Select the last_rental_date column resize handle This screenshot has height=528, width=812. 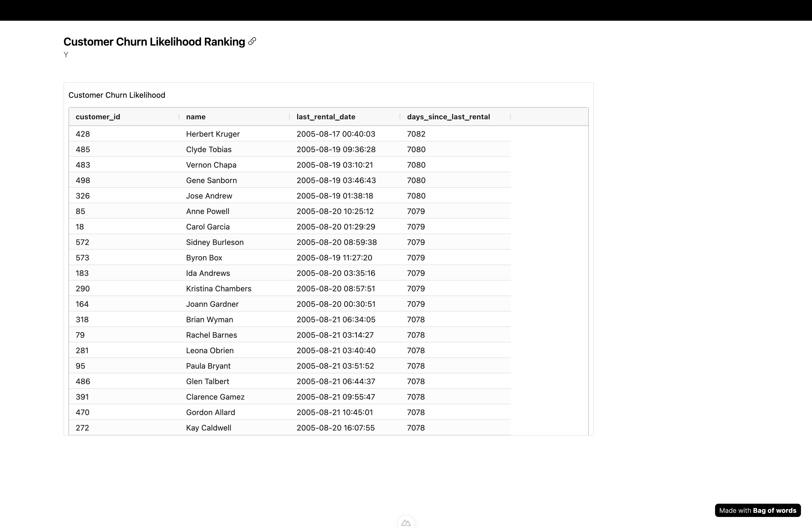click(400, 117)
